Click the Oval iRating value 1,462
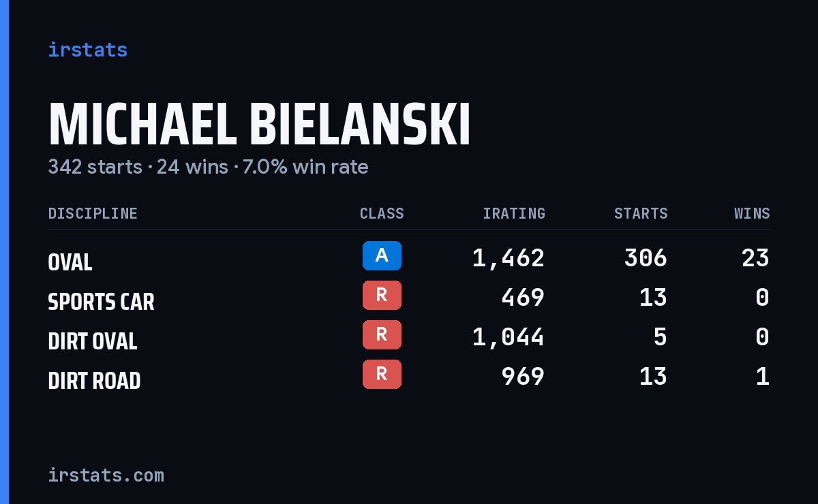 pyautogui.click(x=509, y=258)
